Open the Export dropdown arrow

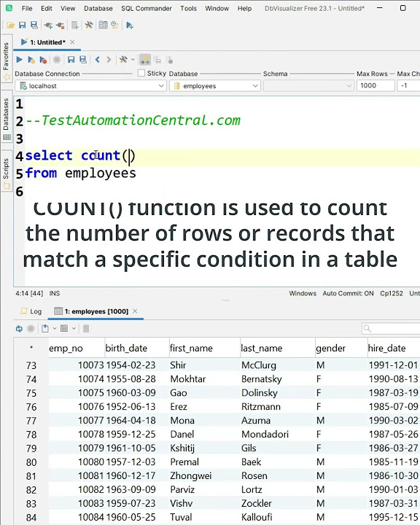(54, 328)
